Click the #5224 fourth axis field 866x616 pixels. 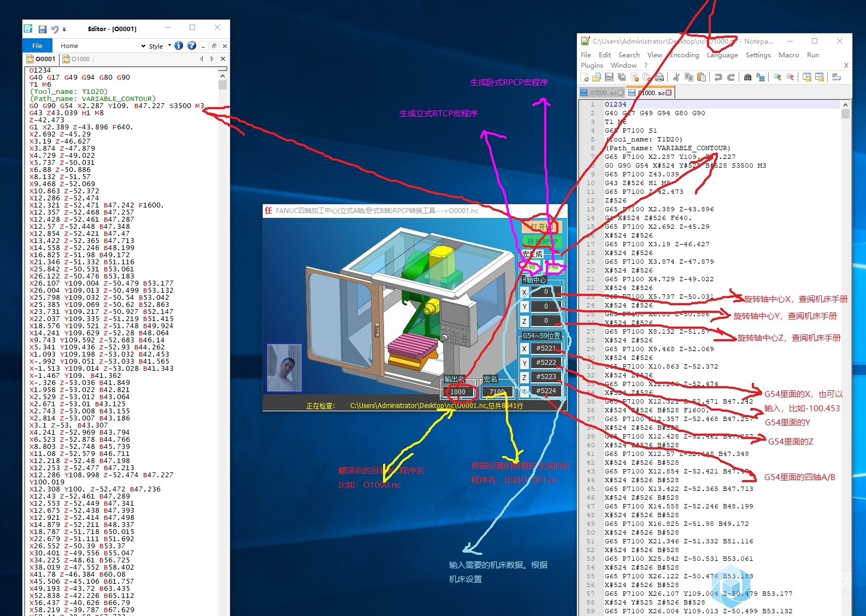[546, 390]
